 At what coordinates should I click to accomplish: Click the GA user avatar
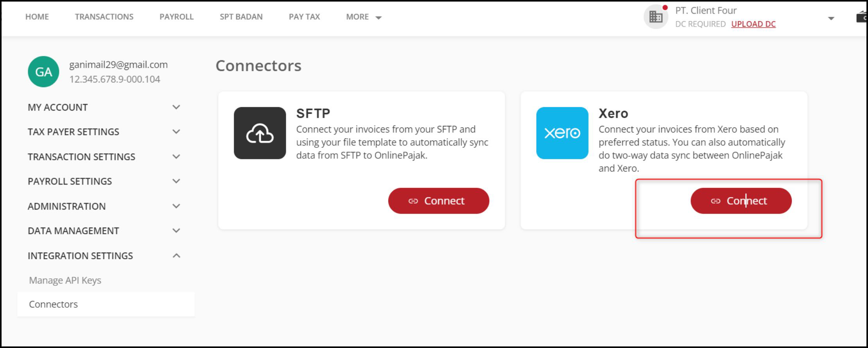click(43, 72)
